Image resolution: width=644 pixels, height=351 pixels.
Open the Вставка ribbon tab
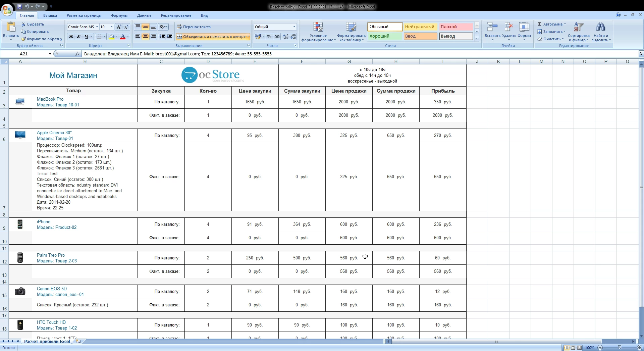pos(50,15)
